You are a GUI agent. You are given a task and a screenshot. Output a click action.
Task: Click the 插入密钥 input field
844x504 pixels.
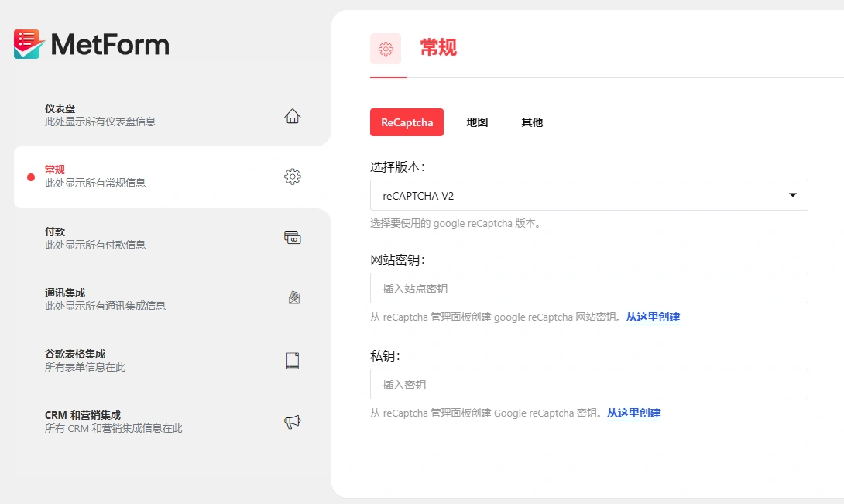tap(588, 384)
